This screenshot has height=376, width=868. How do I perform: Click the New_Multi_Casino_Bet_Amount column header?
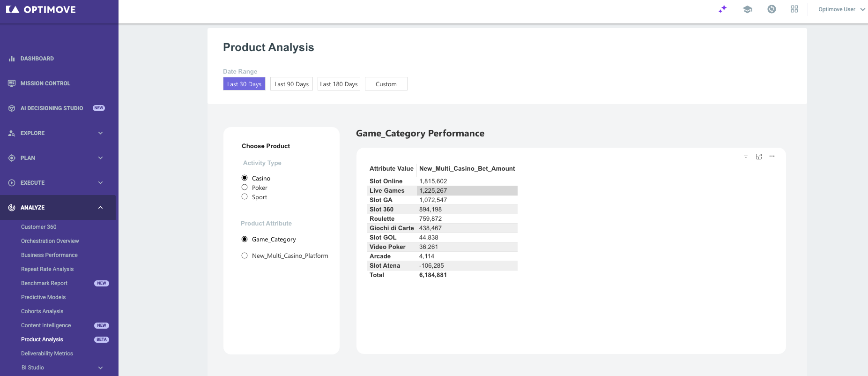coord(467,169)
